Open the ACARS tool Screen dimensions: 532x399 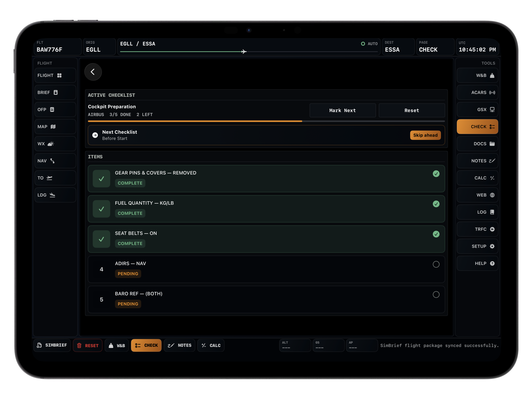tap(477, 93)
